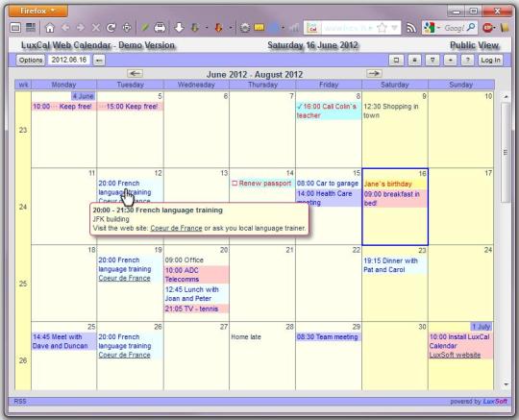The width and height of the screenshot is (519, 420).
Task: Open the 08:00 Car to garage event
Action: [x=328, y=184]
